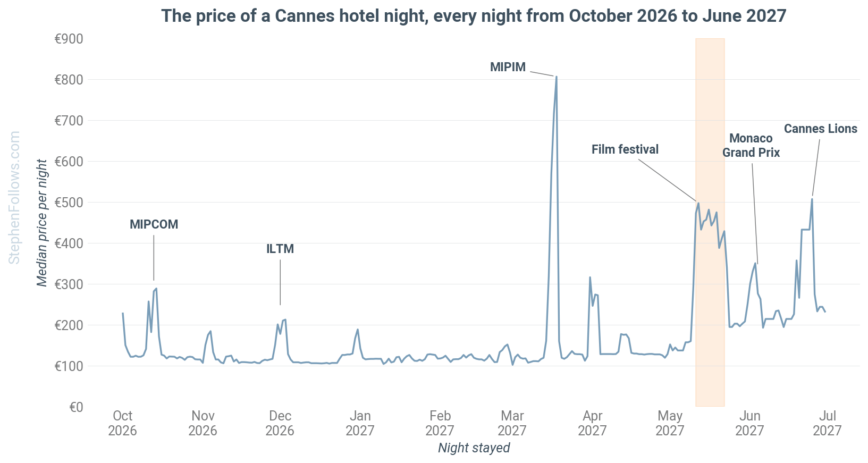Click the Jan 2027 x-axis label
The width and height of the screenshot is (868, 463).
point(360,423)
